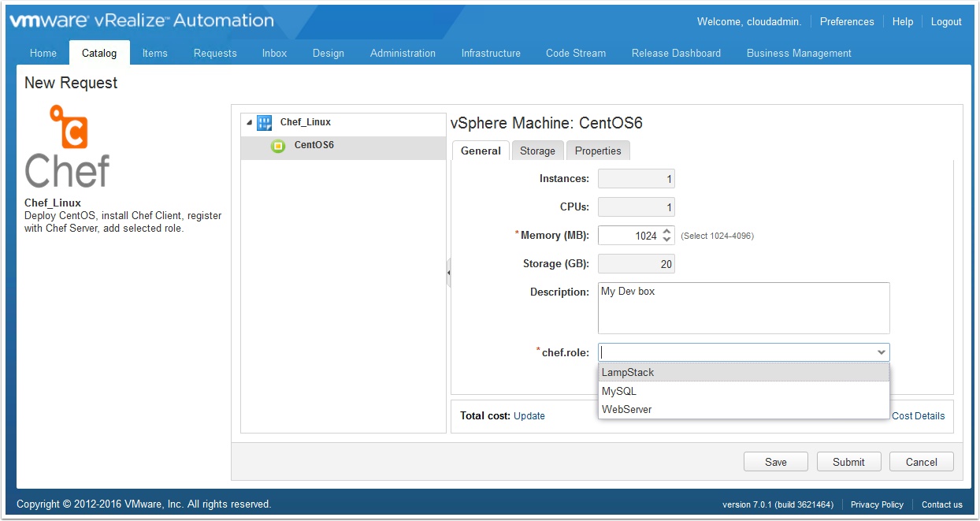Viewport: 980px width, 521px height.
Task: Open Preferences link in header
Action: (x=847, y=21)
